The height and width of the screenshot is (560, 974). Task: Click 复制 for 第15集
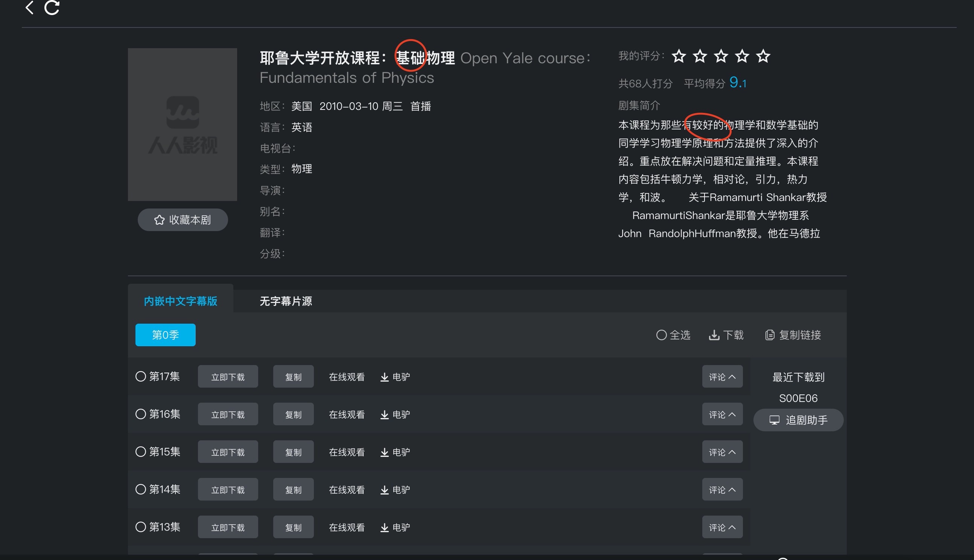pos(294,452)
